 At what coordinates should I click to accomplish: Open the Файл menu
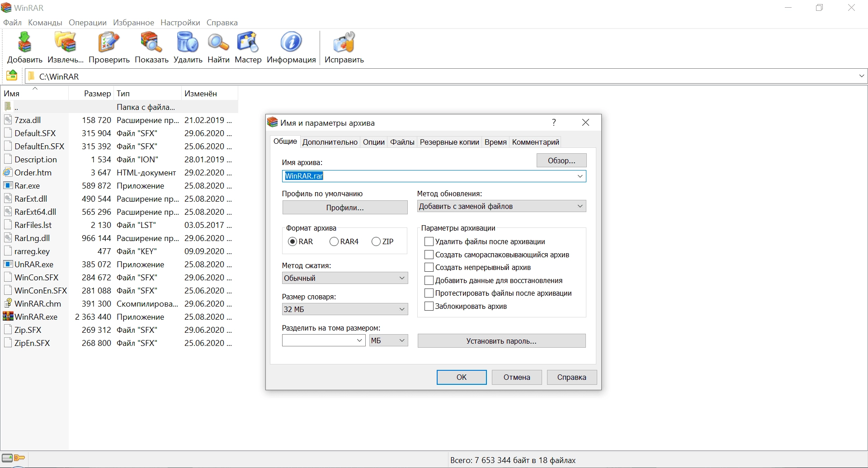pyautogui.click(x=12, y=22)
